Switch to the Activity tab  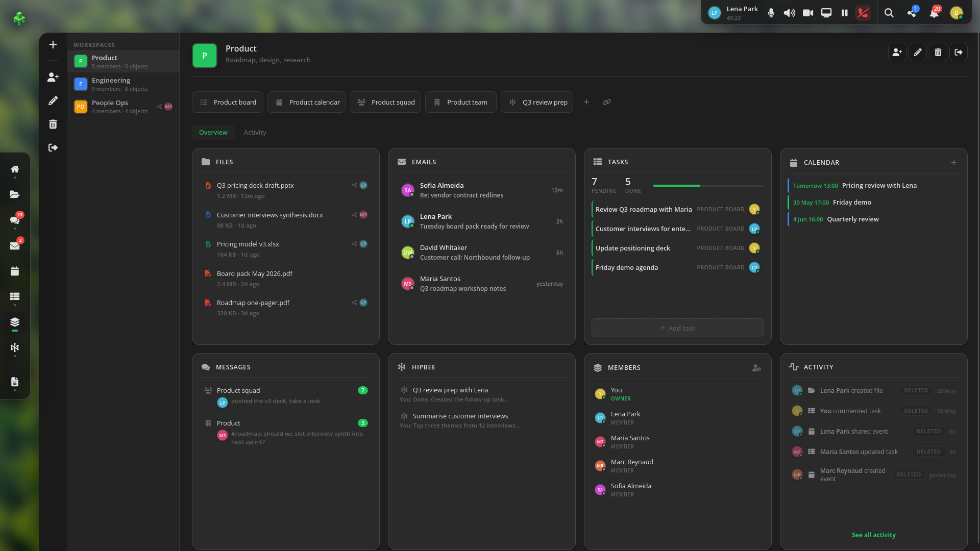[x=255, y=132]
